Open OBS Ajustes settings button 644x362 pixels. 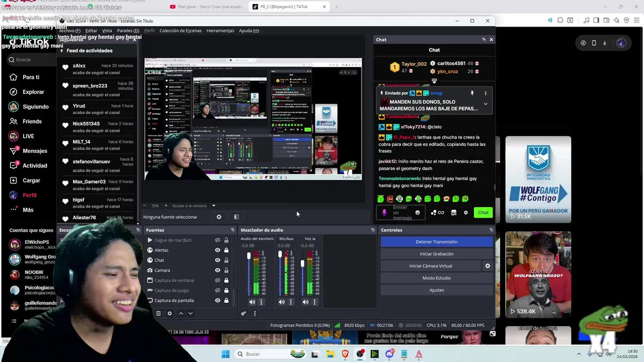pyautogui.click(x=436, y=290)
